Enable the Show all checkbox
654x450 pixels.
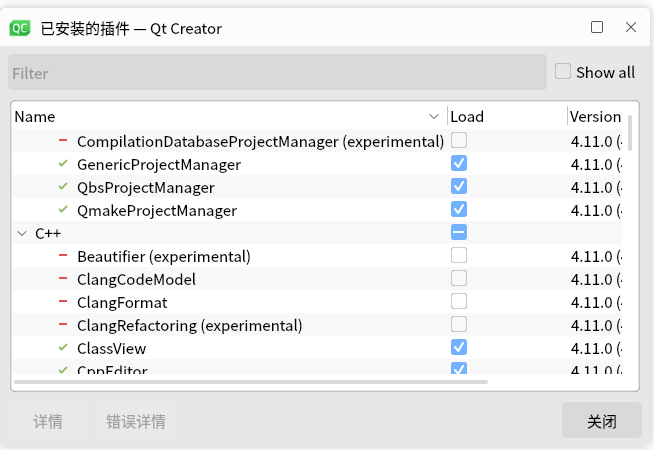563,71
